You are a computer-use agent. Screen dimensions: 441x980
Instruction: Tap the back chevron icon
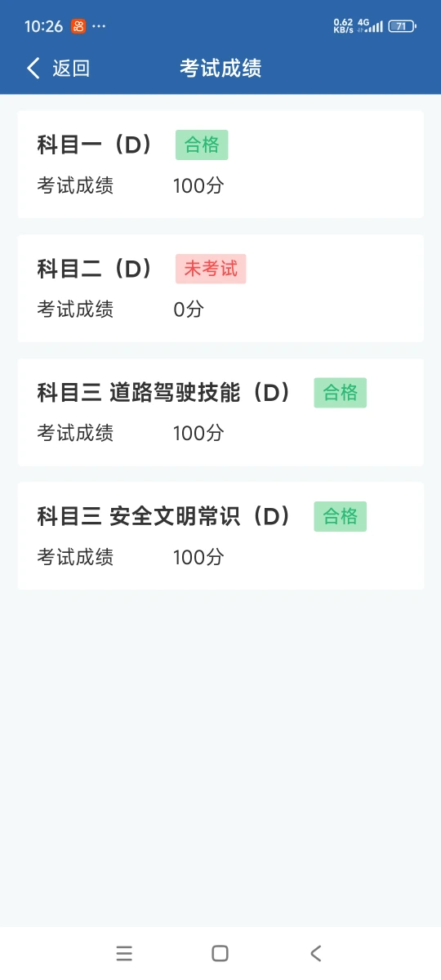[33, 68]
